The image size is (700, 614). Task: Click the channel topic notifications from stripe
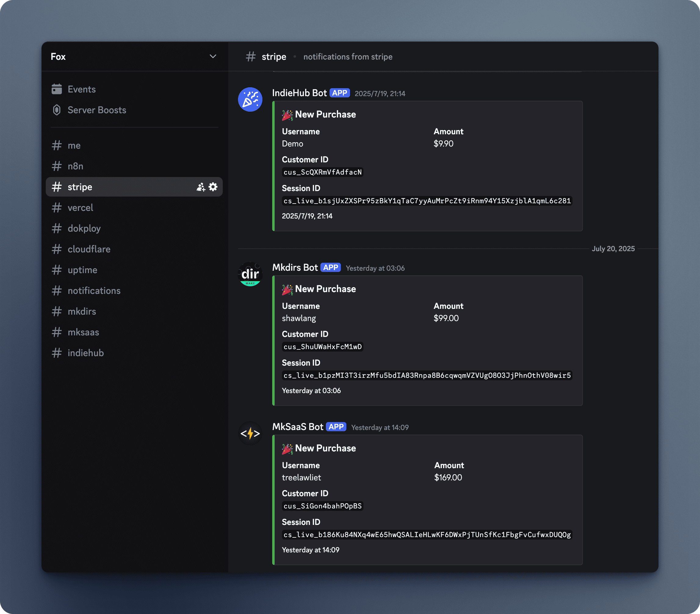click(x=348, y=56)
